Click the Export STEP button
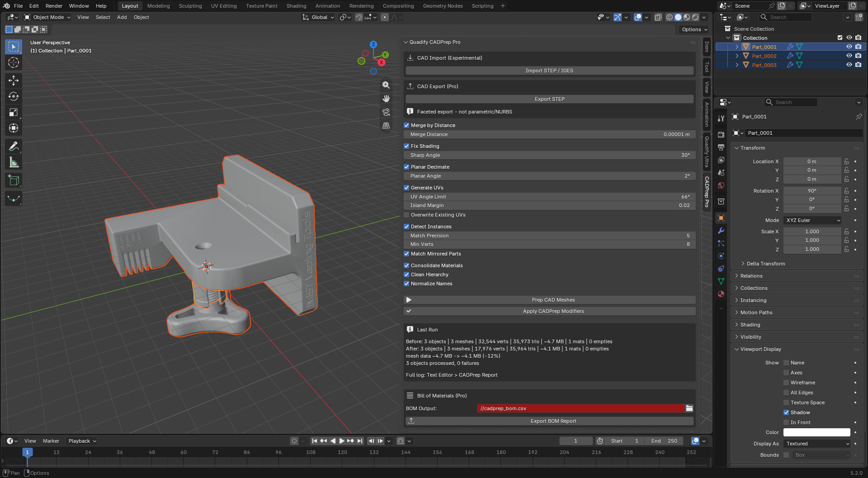Screen dimensions: 868x478 tap(550, 99)
